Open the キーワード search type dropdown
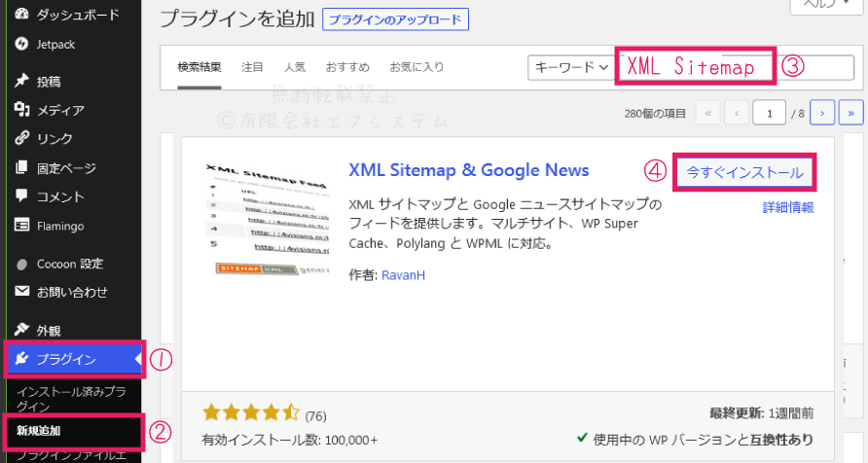868x463 pixels. click(x=571, y=67)
